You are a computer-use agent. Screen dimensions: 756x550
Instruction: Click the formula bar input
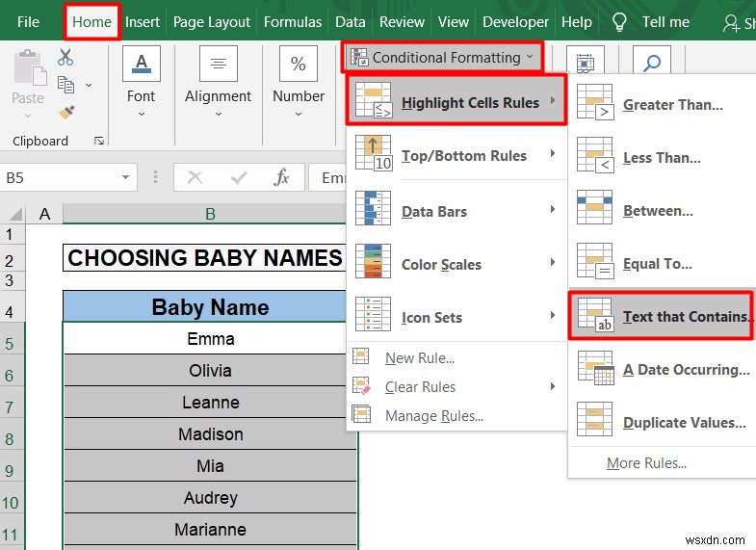pyautogui.click(x=327, y=177)
